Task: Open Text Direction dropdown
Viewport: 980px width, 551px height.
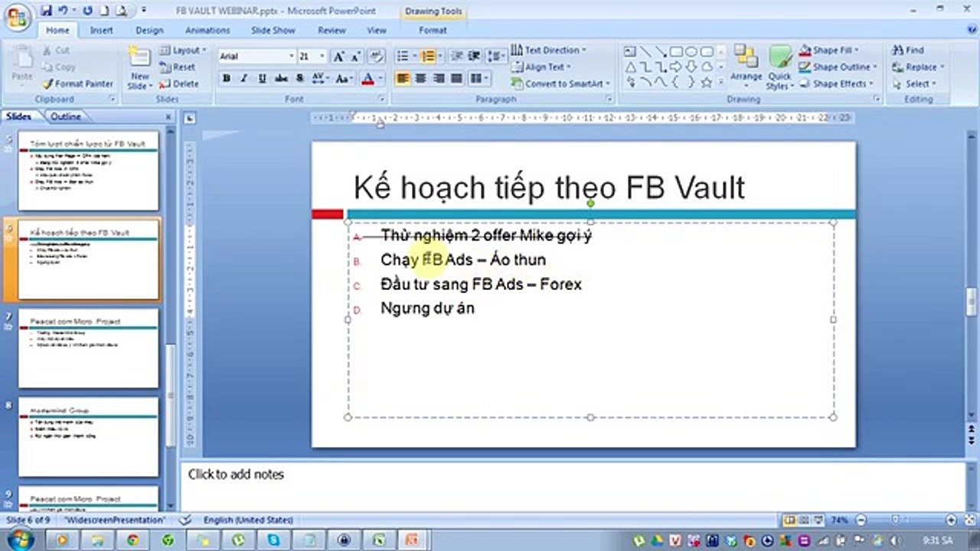Action: tap(549, 51)
